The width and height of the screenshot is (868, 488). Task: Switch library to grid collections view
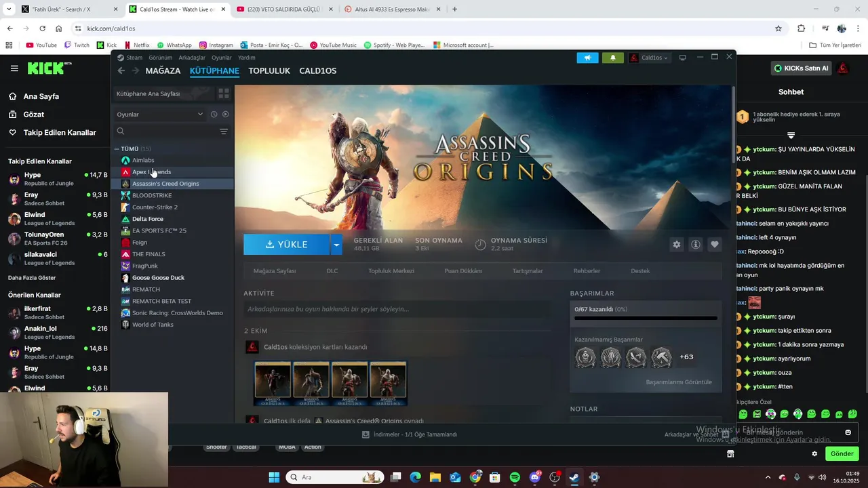(224, 94)
